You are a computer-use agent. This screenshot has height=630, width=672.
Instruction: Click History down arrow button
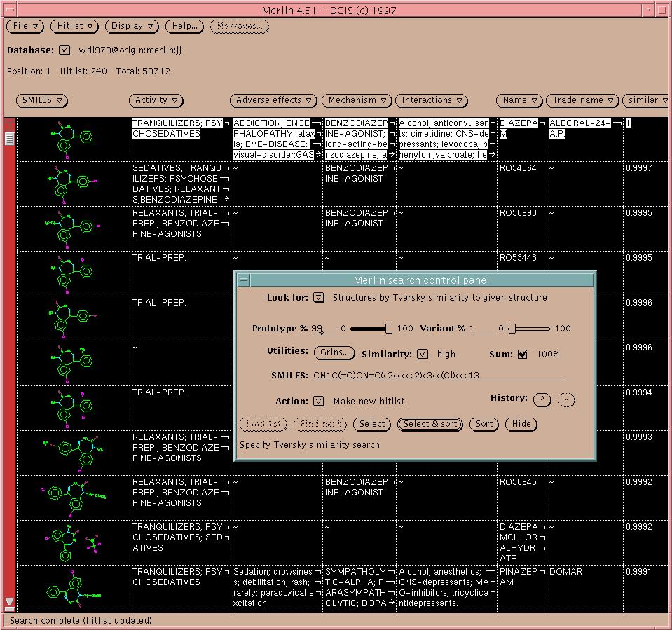pyautogui.click(x=566, y=399)
